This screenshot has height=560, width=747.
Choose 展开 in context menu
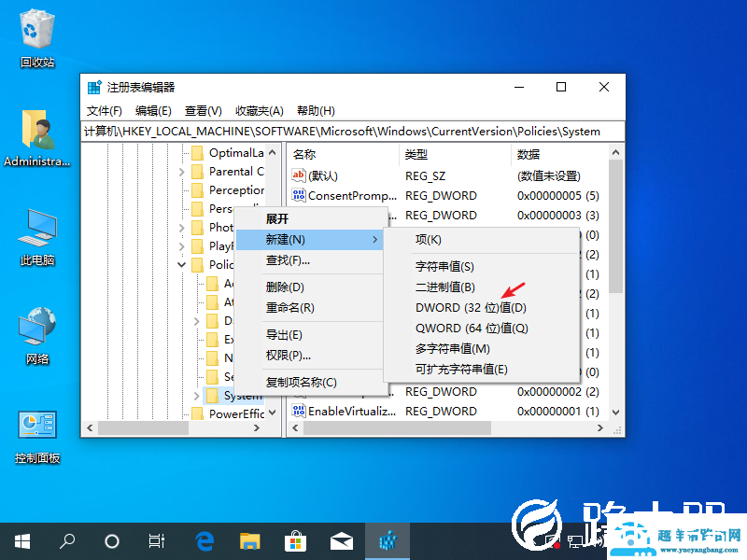[311, 219]
